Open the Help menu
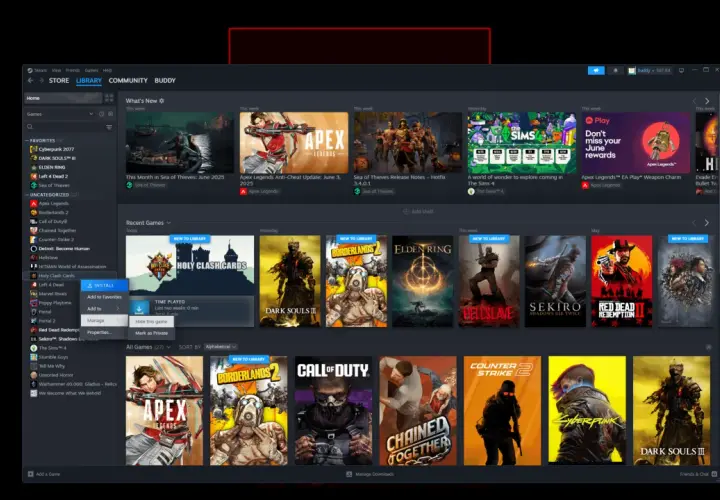Image resolution: width=720 pixels, height=500 pixels. 107,70
